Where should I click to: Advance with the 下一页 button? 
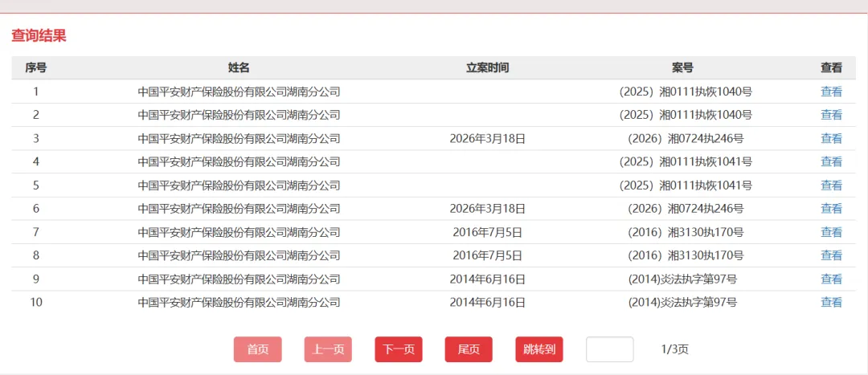coord(399,349)
